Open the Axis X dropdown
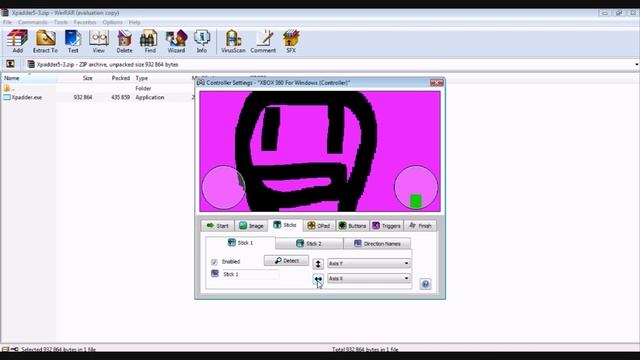Screen dimensions: 640x360 tap(369, 278)
